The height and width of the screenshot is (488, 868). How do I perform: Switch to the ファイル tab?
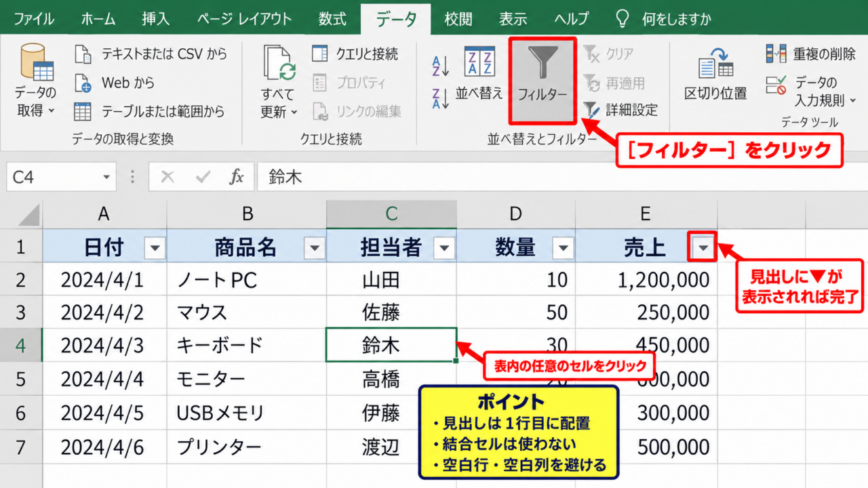click(34, 18)
